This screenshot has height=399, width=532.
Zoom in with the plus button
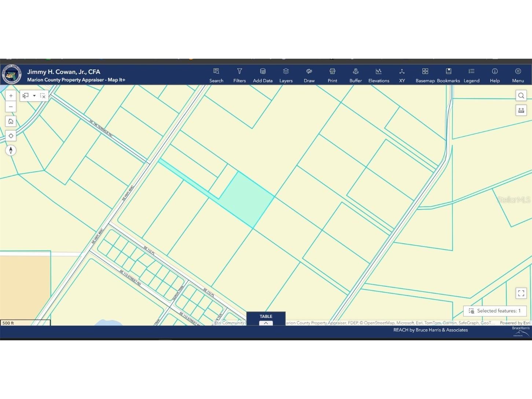point(11,96)
